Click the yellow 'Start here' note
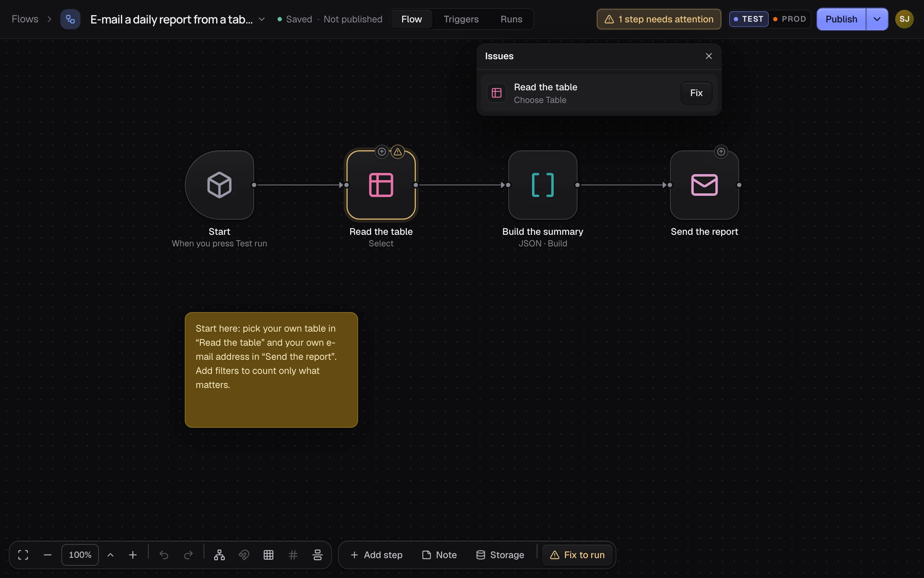924x578 pixels. point(271,370)
